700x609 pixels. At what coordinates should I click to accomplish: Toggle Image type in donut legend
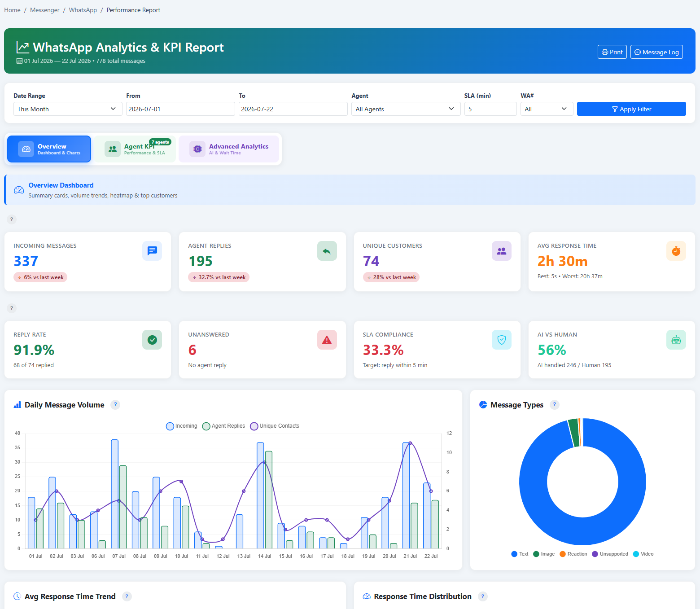[544, 554]
